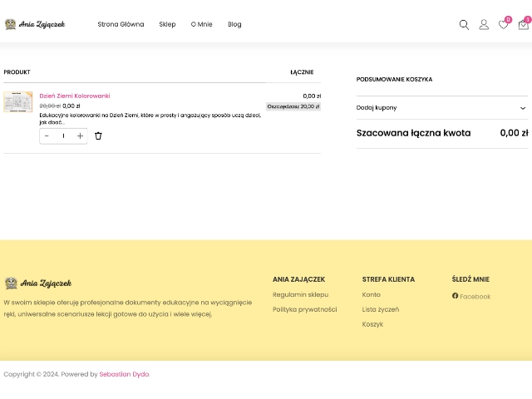Increase quantity with plus button
Image resolution: width=532 pixels, height=399 pixels.
(x=80, y=135)
